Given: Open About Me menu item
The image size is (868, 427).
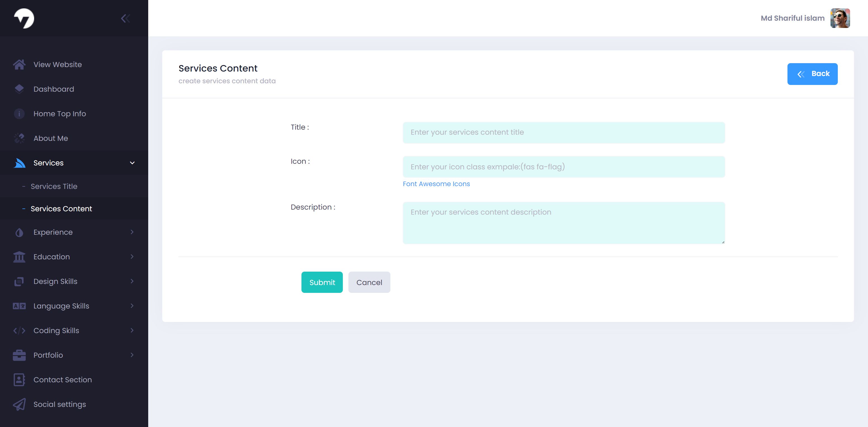Looking at the screenshot, I should click(74, 138).
